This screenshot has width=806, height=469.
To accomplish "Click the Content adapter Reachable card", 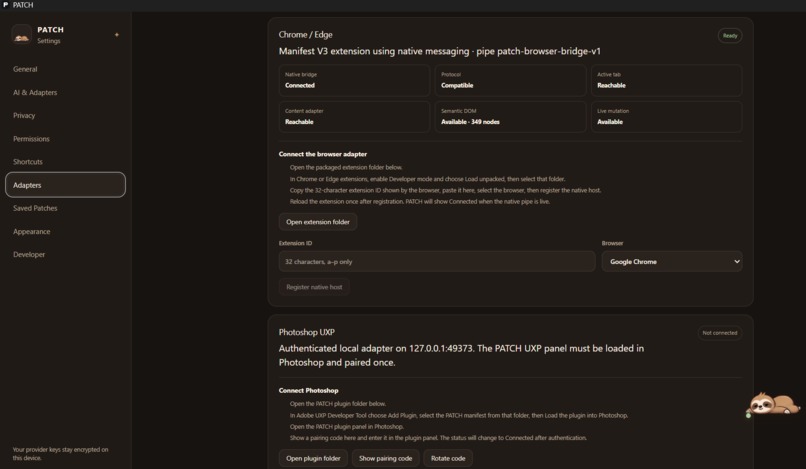I will [x=354, y=117].
